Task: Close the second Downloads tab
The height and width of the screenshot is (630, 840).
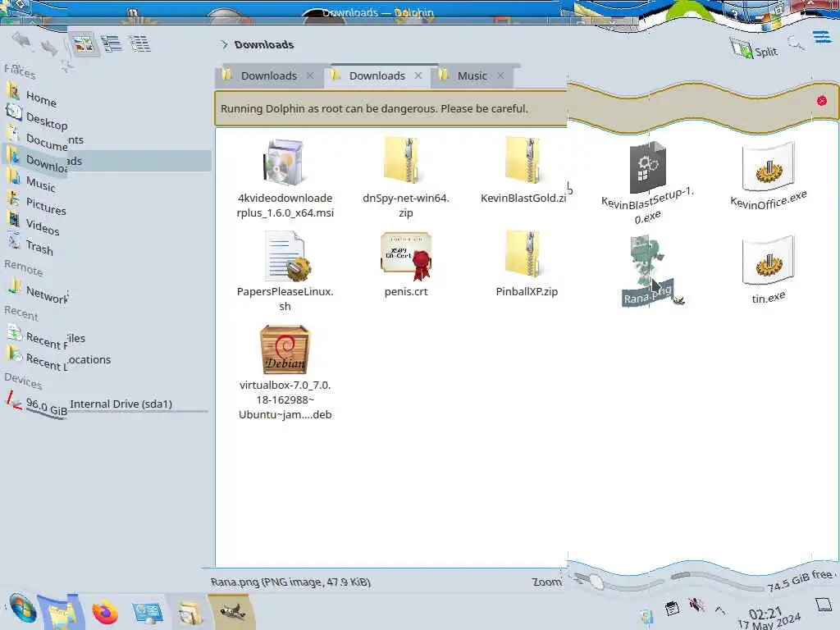Action: (418, 75)
